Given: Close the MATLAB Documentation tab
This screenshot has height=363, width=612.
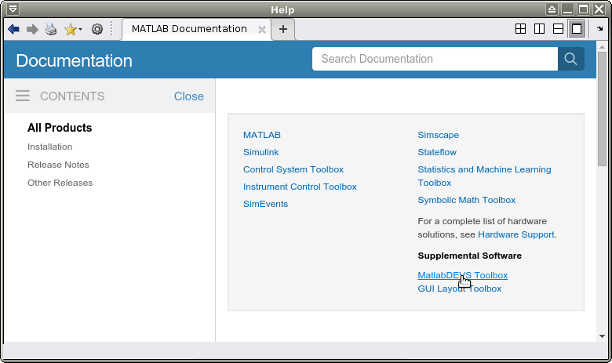Looking at the screenshot, I should pyautogui.click(x=262, y=30).
